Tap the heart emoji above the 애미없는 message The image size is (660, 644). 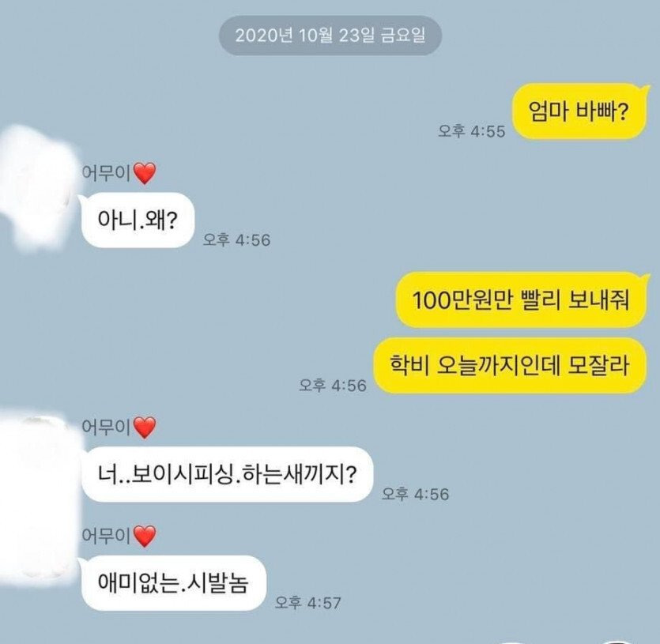pyautogui.click(x=145, y=537)
